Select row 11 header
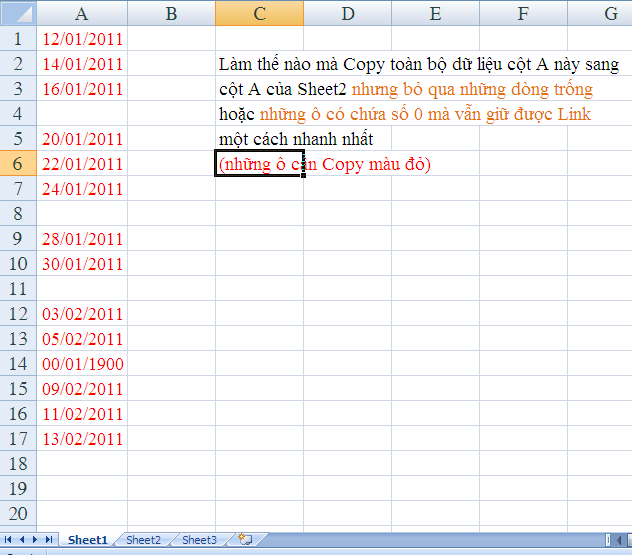 (x=18, y=289)
